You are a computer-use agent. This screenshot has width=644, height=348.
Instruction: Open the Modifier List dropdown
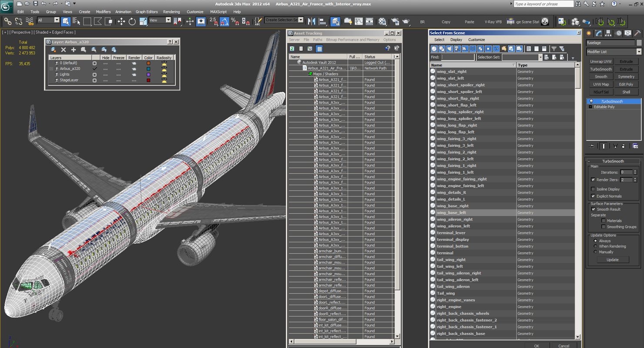(x=614, y=52)
